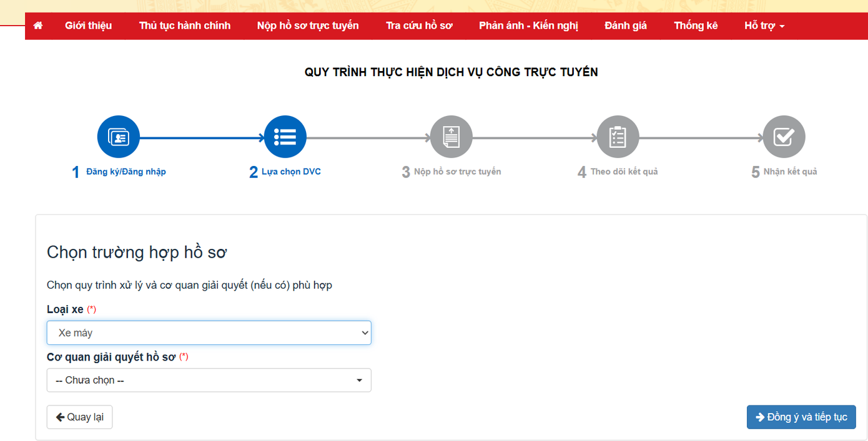Click the home icon in the navigation bar

click(x=37, y=26)
